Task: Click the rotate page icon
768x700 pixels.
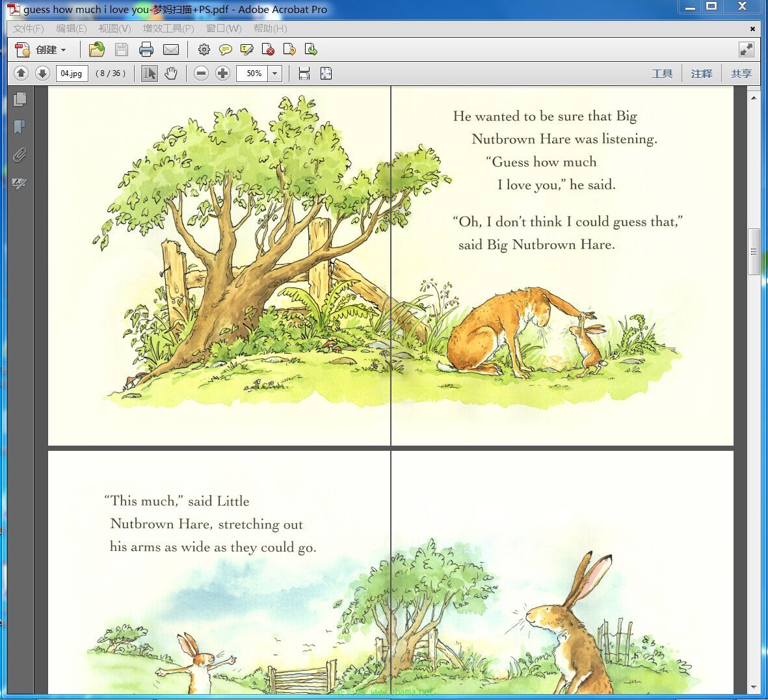Action: (289, 49)
